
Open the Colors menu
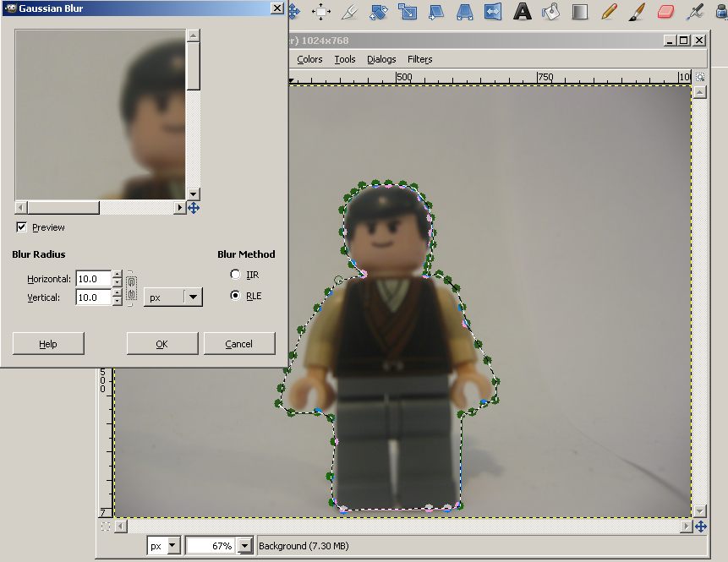(309, 59)
